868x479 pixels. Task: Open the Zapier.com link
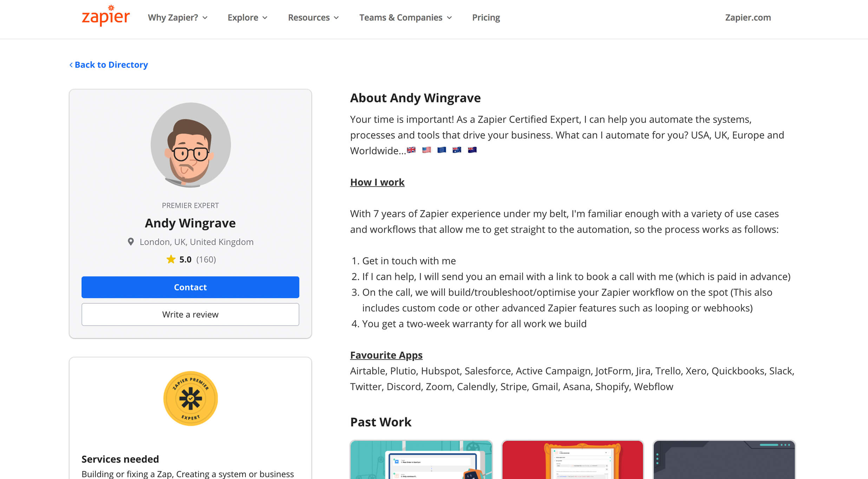point(748,18)
